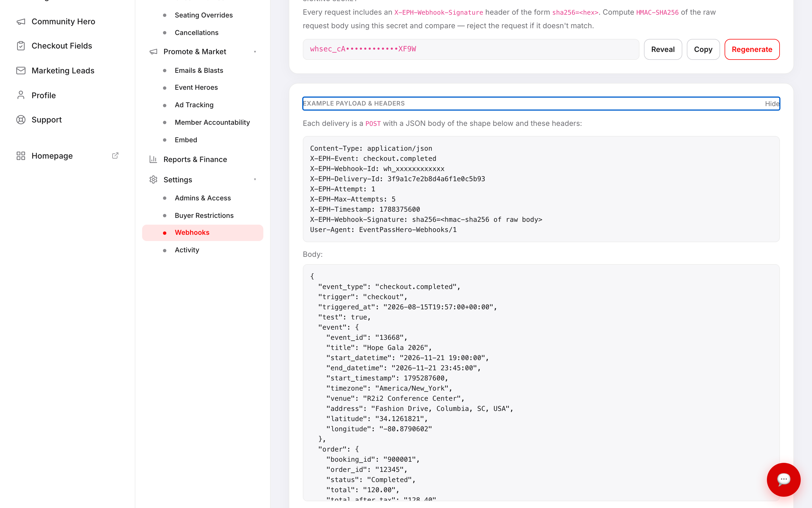Image resolution: width=812 pixels, height=508 pixels.
Task: Click the Checkout Fields clipboard icon
Action: click(21, 46)
